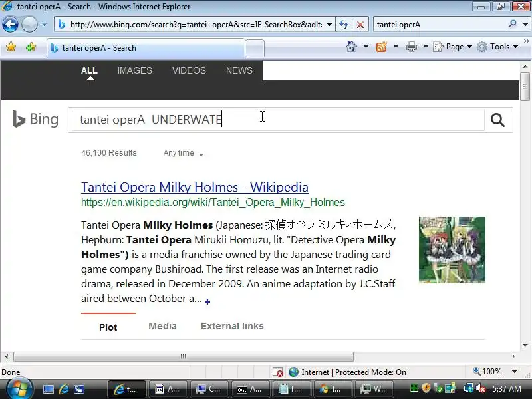Click the Print icon
This screenshot has height=399, width=532.
click(x=411, y=47)
